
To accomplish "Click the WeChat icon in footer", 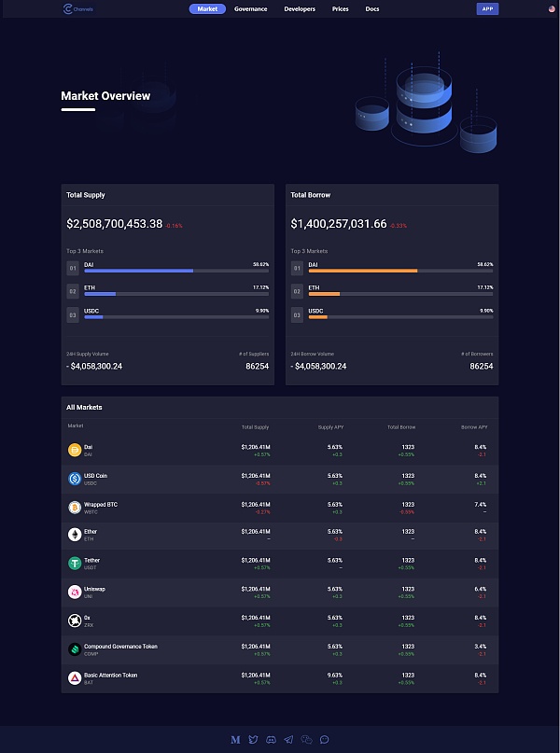I will tap(306, 740).
